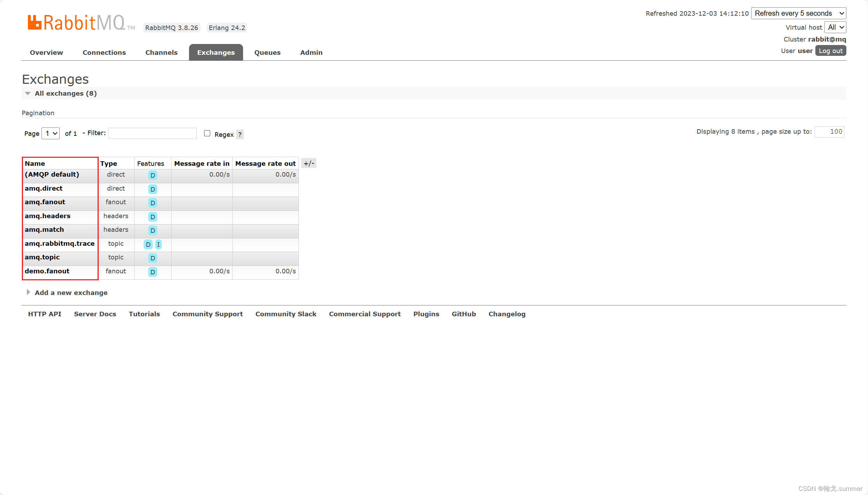868x495 pixels.
Task: Click the headers type cell for amq.match
Action: (x=116, y=229)
